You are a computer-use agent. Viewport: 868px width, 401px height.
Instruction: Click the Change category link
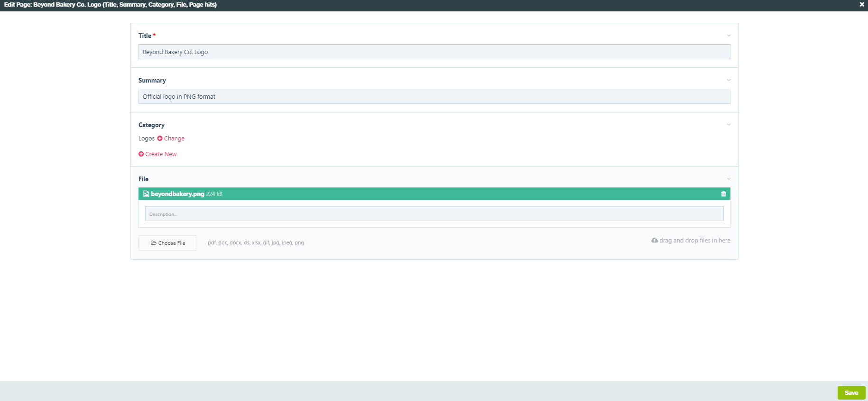(174, 139)
